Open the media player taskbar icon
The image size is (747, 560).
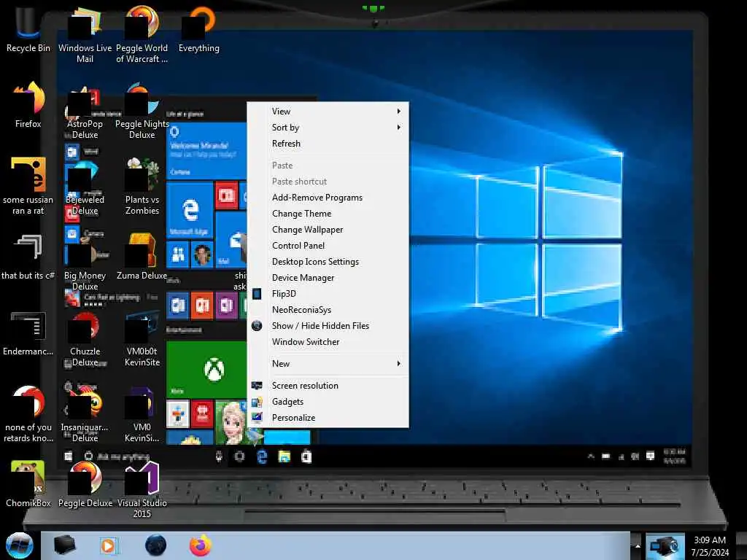(x=109, y=545)
